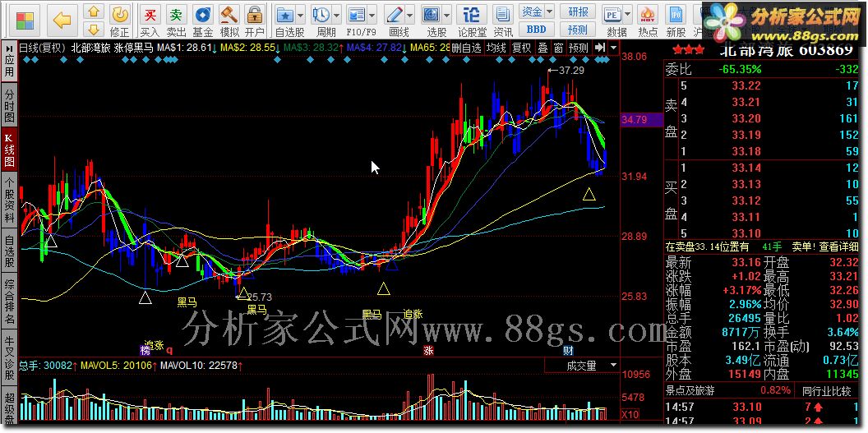Click the 删自选 remove favorite button

pos(466,48)
